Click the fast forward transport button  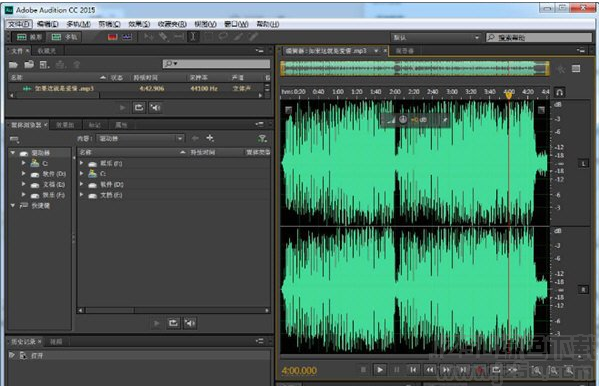446,370
